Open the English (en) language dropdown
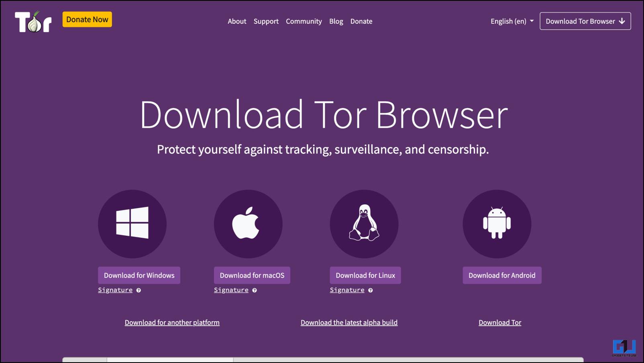The width and height of the screenshot is (644, 363). click(512, 21)
